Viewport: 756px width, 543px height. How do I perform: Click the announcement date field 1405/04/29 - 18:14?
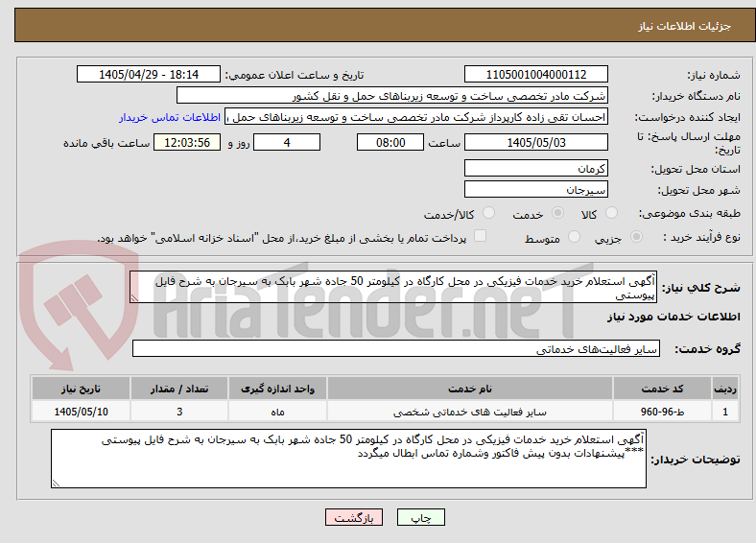pos(149,74)
